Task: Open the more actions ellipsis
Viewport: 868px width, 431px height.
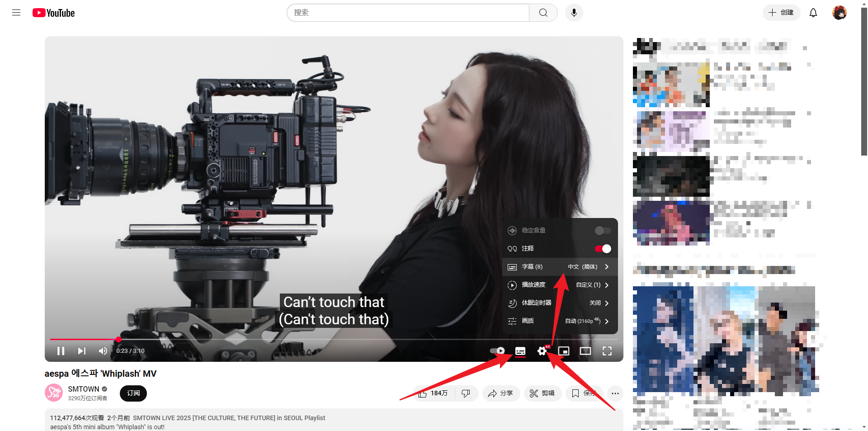Action: pos(615,393)
